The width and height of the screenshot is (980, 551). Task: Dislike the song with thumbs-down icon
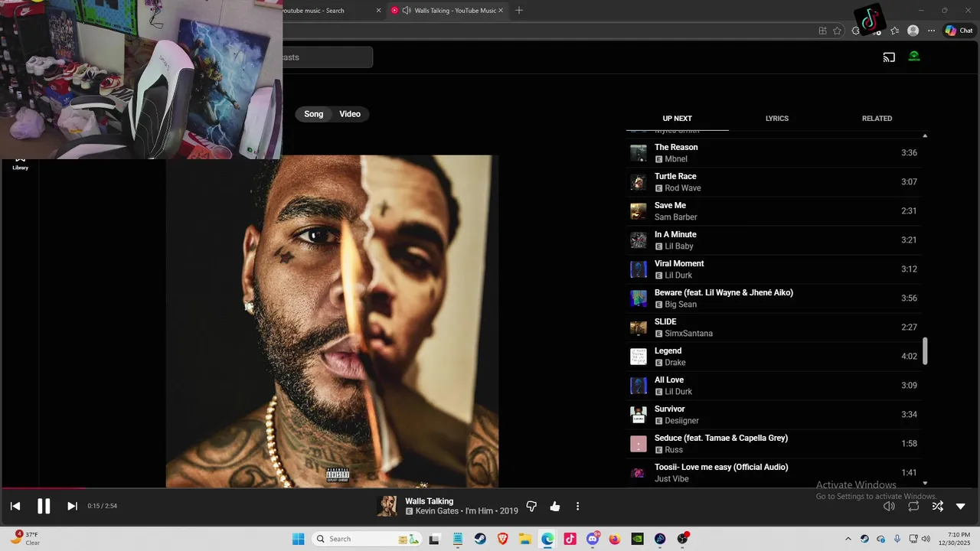531,507
